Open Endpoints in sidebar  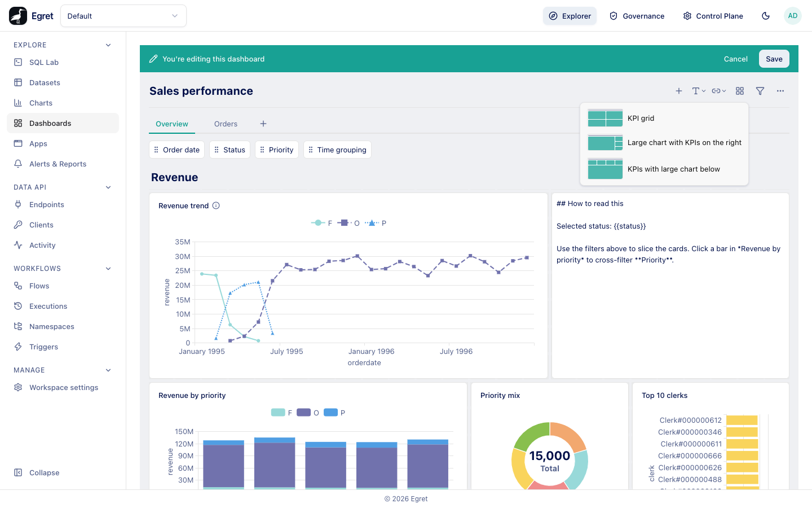(x=63, y=205)
